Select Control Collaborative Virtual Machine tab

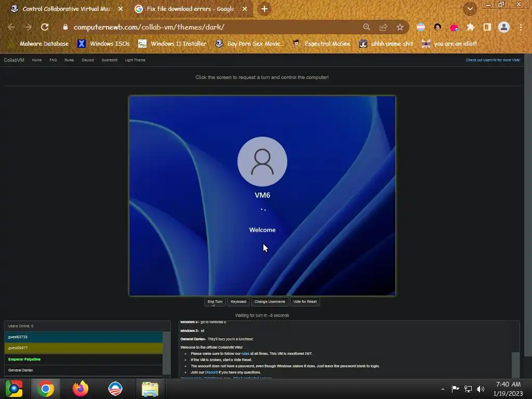pyautogui.click(x=67, y=9)
